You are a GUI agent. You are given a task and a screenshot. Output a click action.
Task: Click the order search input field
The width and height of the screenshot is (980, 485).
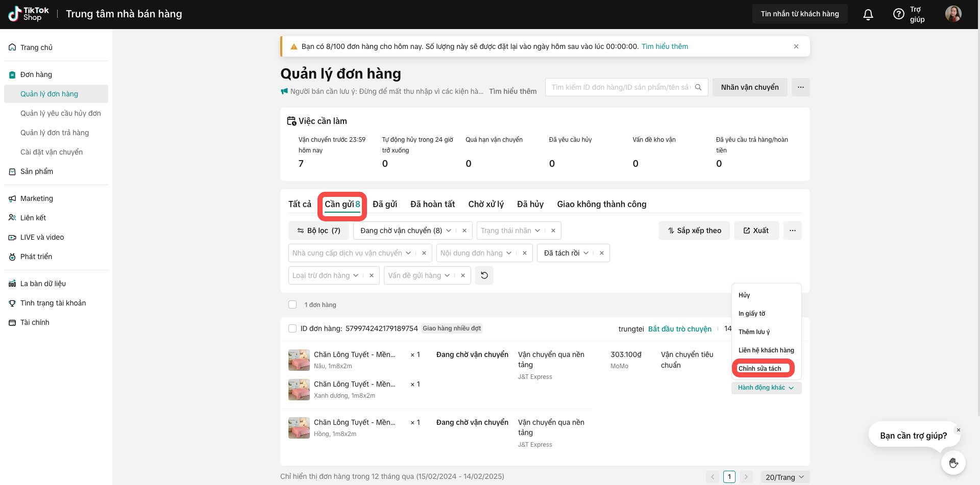pyautogui.click(x=620, y=87)
